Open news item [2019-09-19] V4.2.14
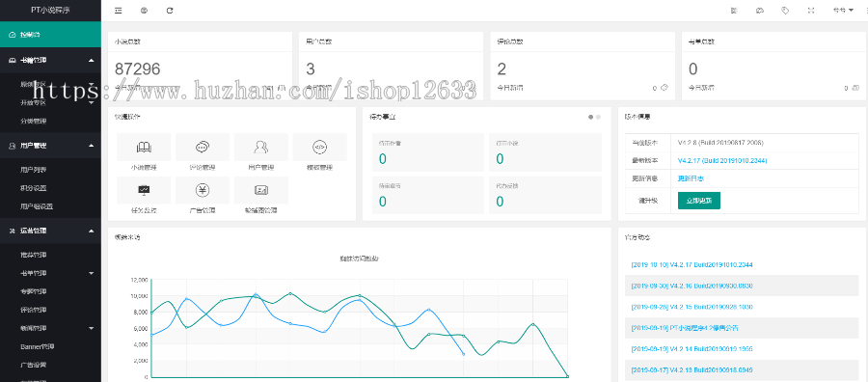 tap(692, 349)
